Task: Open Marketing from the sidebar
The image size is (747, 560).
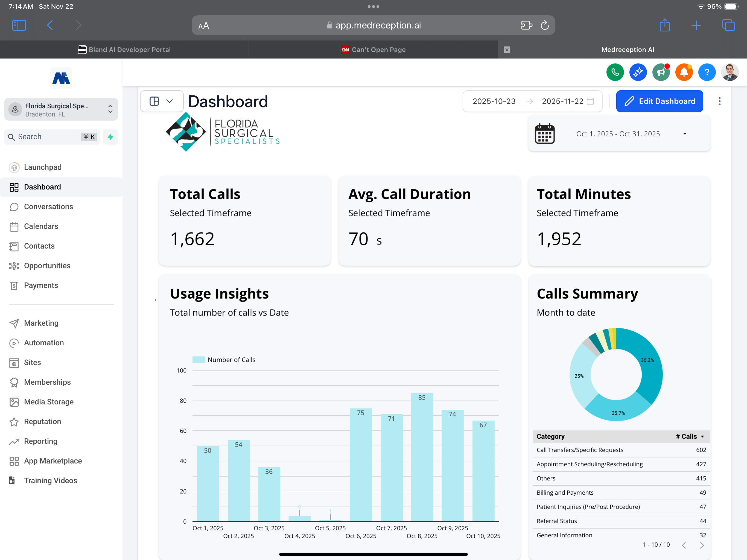Action: coord(61,323)
